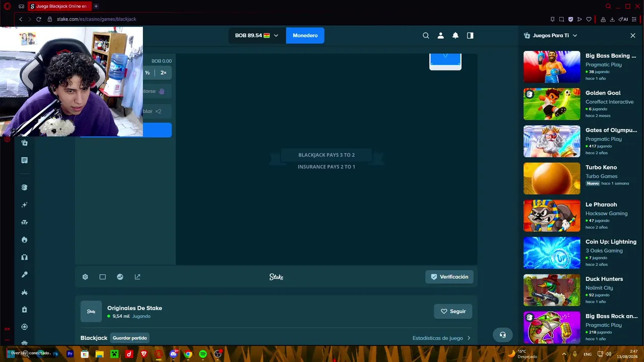Screen dimensions: 644x362
Task: Open the Gates of Olympus game thumbnail
Action: point(552,141)
